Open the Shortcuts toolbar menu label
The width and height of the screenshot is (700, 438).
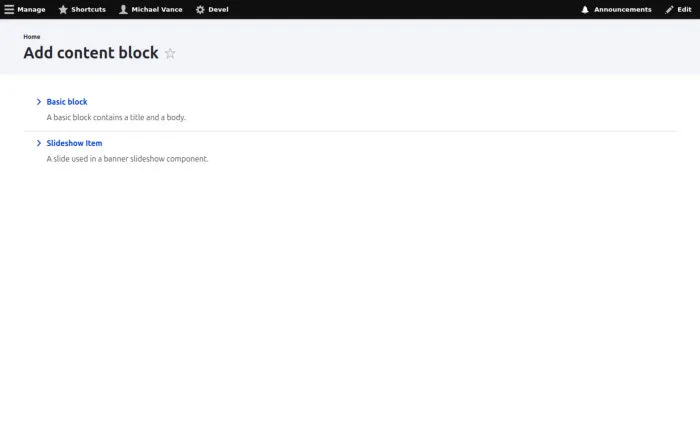[88, 9]
